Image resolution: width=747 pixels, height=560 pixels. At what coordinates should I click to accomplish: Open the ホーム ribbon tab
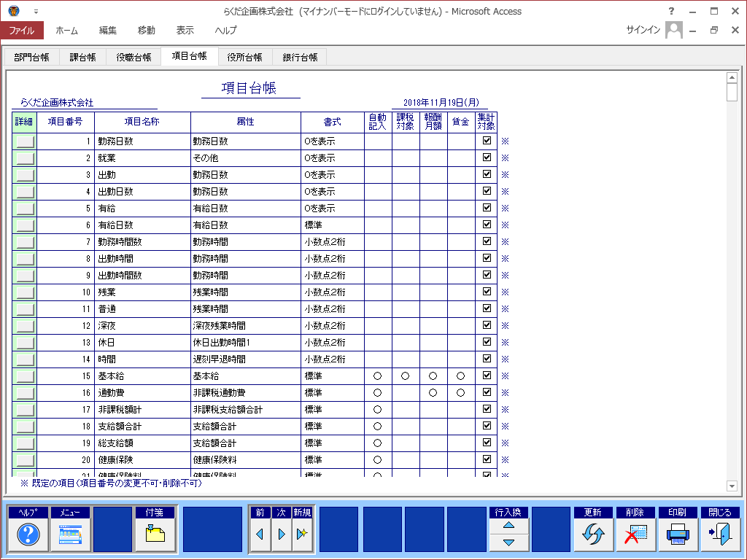pyautogui.click(x=66, y=31)
